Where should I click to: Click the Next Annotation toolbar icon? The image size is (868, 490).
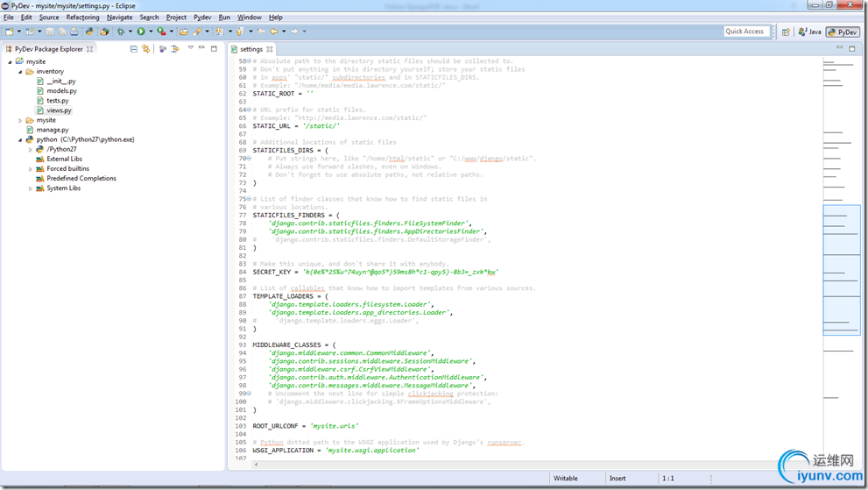[x=220, y=32]
